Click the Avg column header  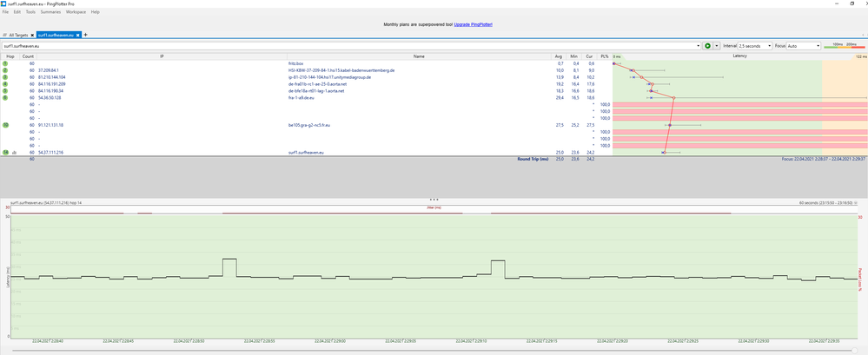[x=558, y=56]
